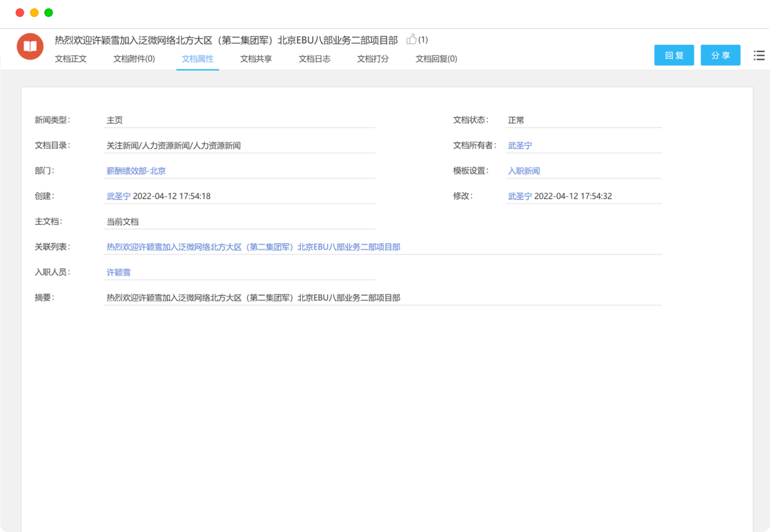Go to the 文档共享 tab

[256, 58]
